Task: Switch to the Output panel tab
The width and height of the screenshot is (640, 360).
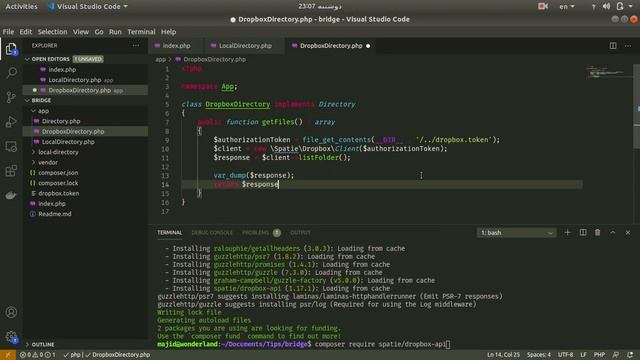Action: [x=300, y=233]
